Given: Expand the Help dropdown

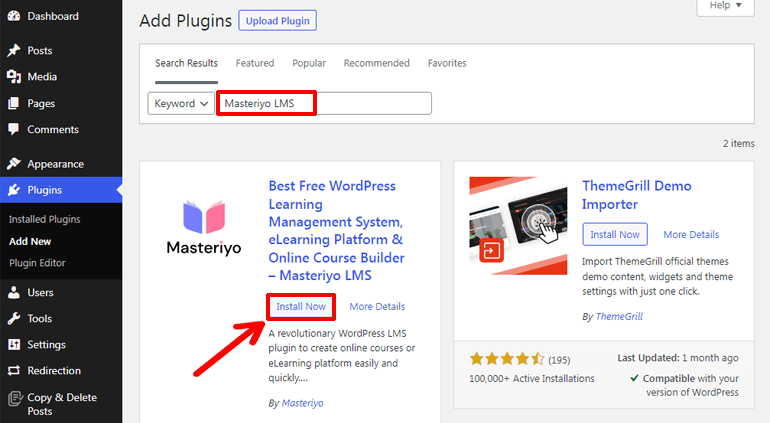Looking at the screenshot, I should pyautogui.click(x=725, y=6).
